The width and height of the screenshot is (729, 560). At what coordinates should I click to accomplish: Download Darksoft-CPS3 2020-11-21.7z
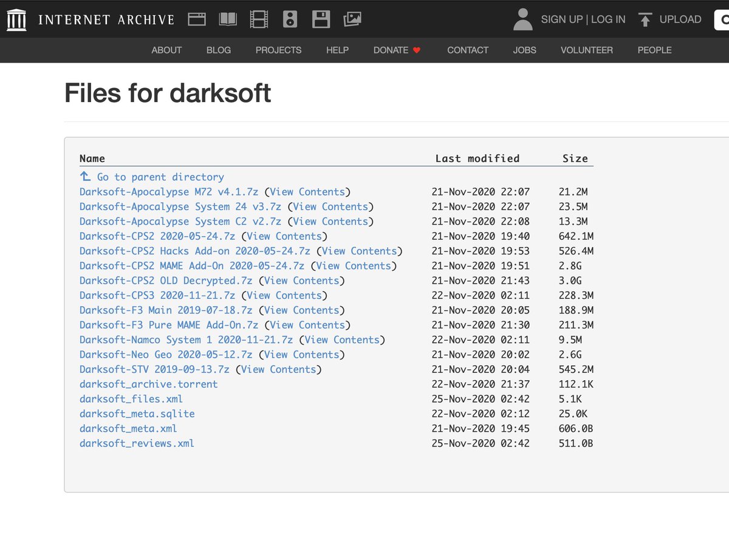click(157, 295)
